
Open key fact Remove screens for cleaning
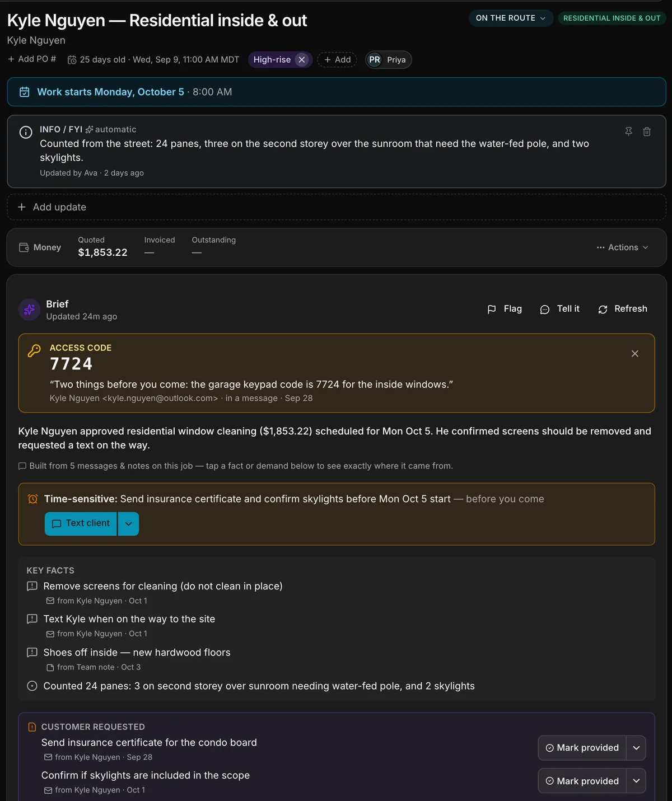tap(163, 586)
